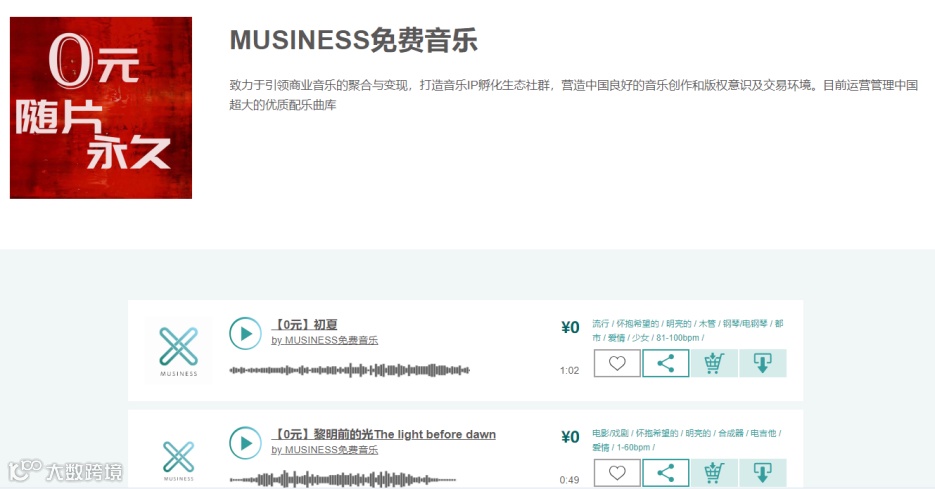Select the 爱情 tag on 初夏
935x489 pixels.
[617, 338]
